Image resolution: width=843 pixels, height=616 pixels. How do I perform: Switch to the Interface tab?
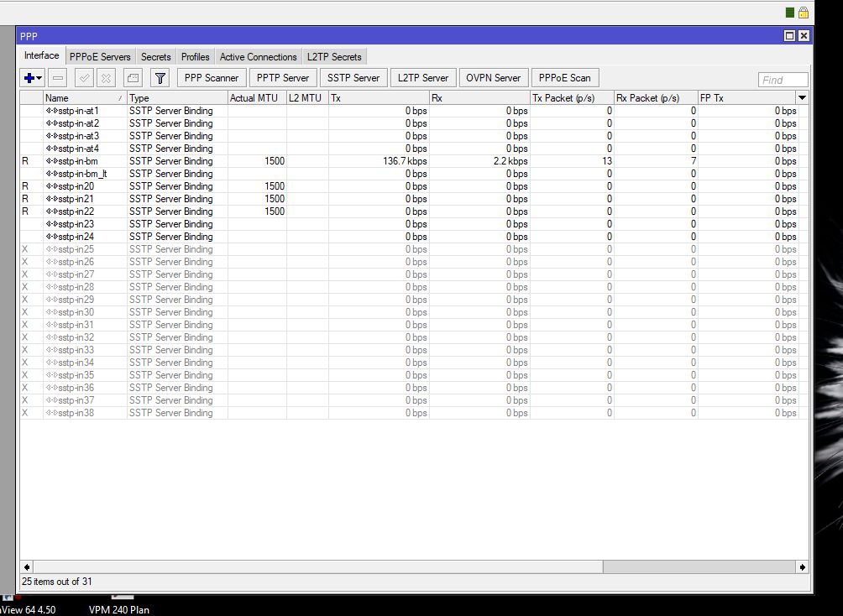(x=41, y=56)
